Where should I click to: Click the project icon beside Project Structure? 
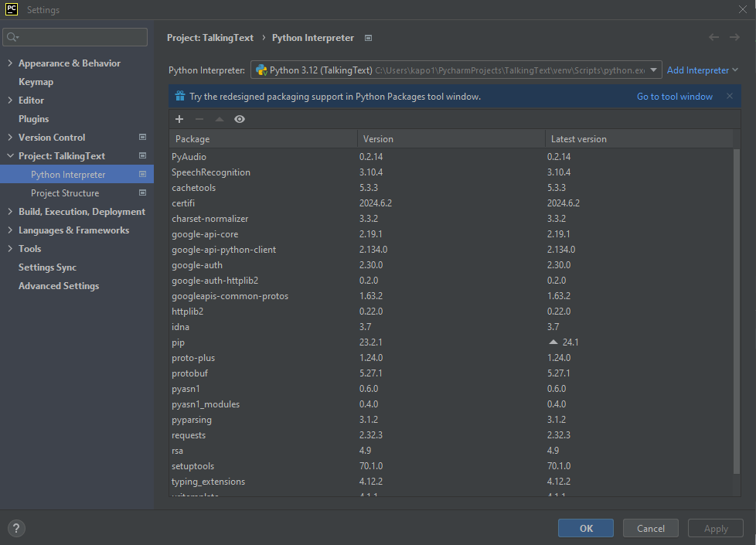click(143, 192)
